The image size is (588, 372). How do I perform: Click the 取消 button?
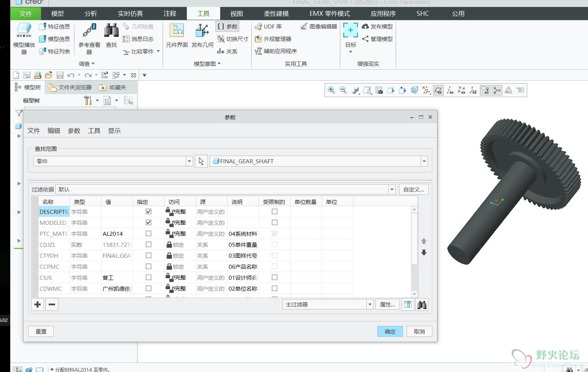pos(419,331)
